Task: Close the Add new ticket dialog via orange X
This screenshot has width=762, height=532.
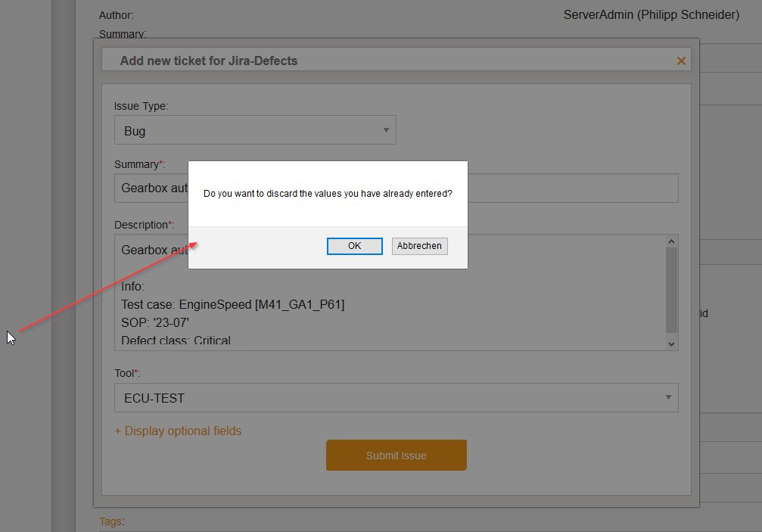Action: pos(680,61)
